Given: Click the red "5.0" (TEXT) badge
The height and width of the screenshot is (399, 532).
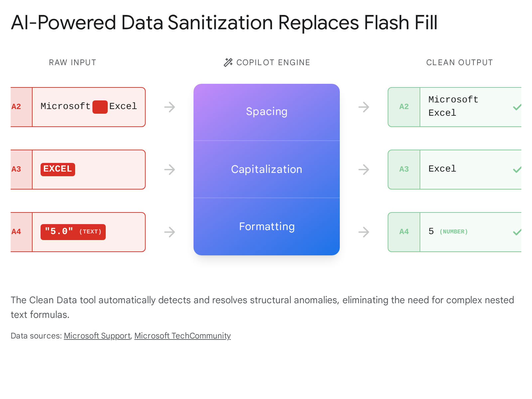Looking at the screenshot, I should click(73, 232).
